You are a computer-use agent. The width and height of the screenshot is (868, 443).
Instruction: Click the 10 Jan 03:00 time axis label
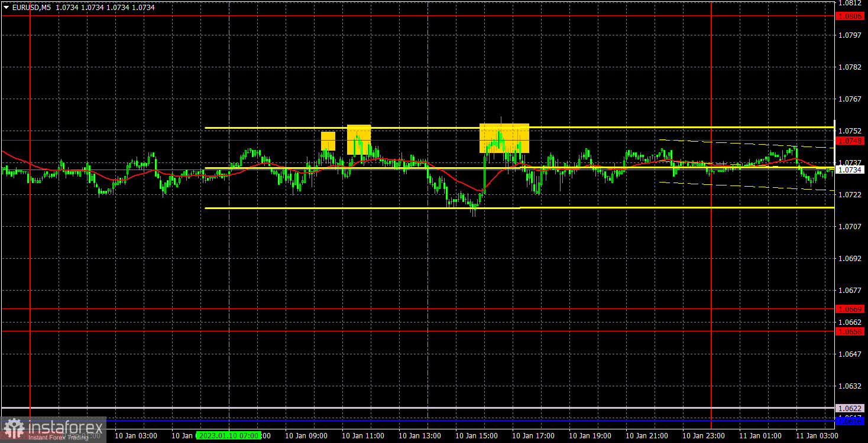136,435
